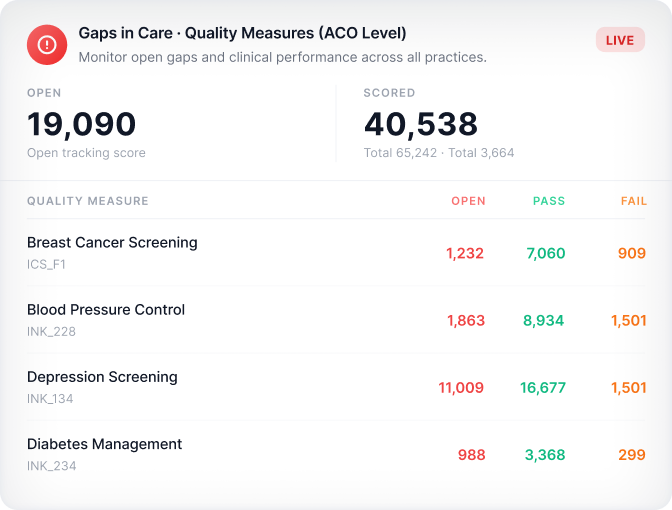Screen dimensions: 672x510
Task: Click 'Open tracking score' caption
Action: click(86, 153)
